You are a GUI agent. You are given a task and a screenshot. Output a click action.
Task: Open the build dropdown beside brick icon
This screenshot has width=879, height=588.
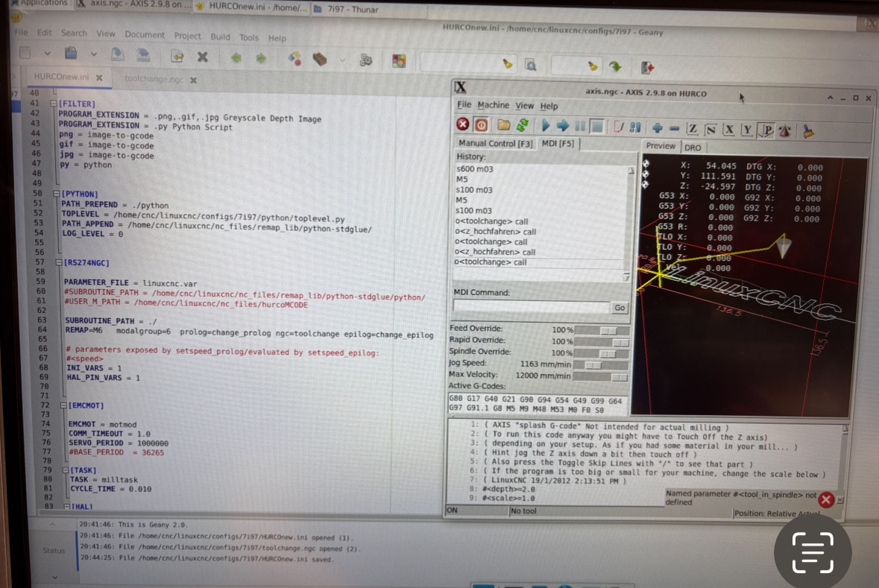[342, 60]
